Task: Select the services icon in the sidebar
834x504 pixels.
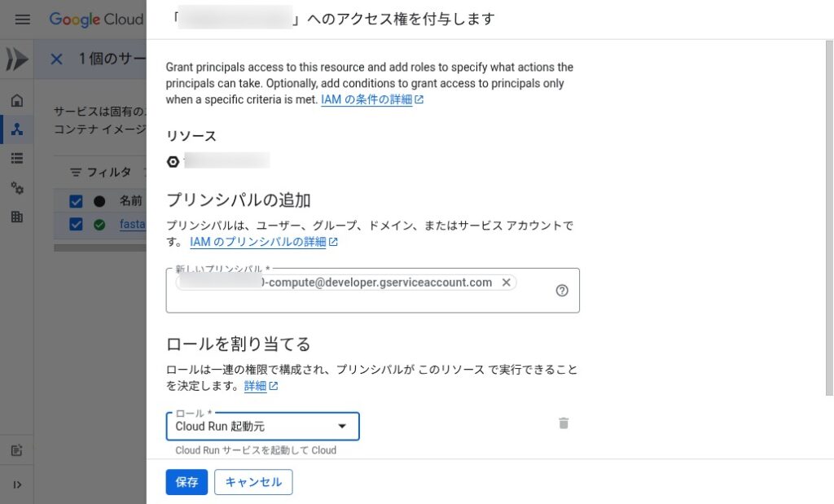Action: [x=17, y=129]
